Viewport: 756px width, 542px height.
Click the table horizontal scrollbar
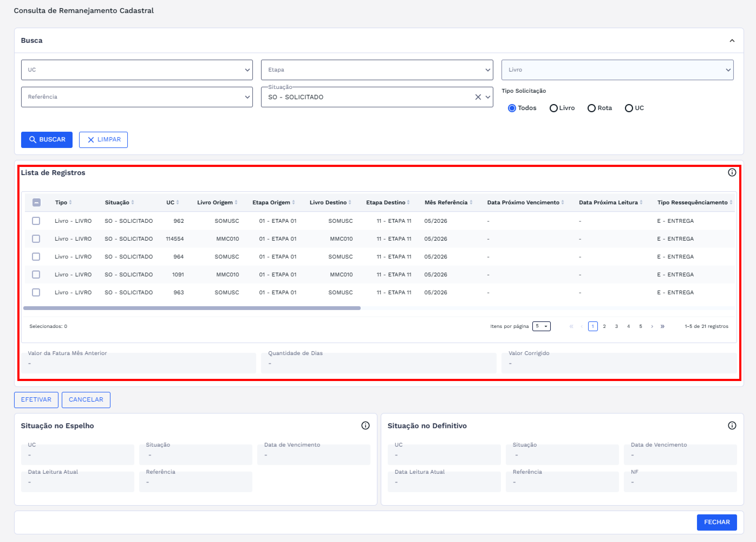(x=192, y=308)
